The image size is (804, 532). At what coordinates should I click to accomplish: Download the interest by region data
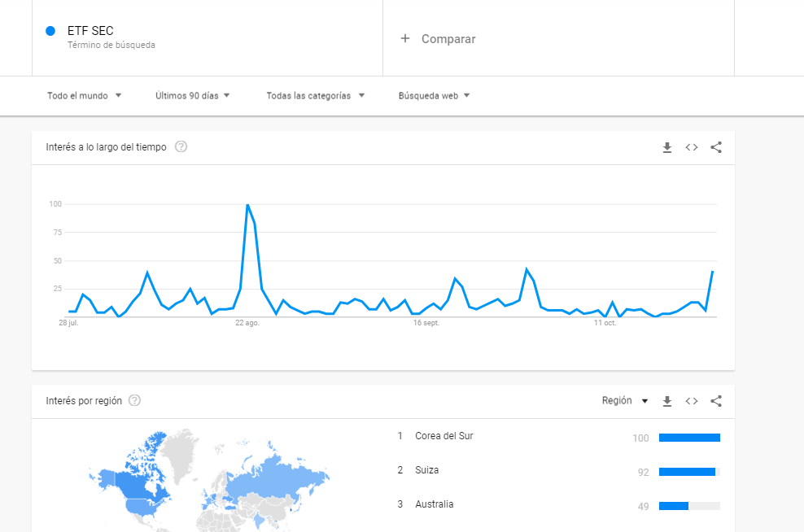pyautogui.click(x=666, y=401)
